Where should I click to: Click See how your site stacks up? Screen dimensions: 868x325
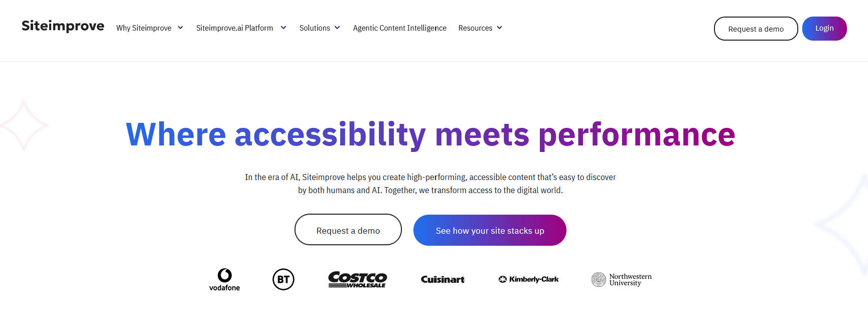(x=490, y=230)
